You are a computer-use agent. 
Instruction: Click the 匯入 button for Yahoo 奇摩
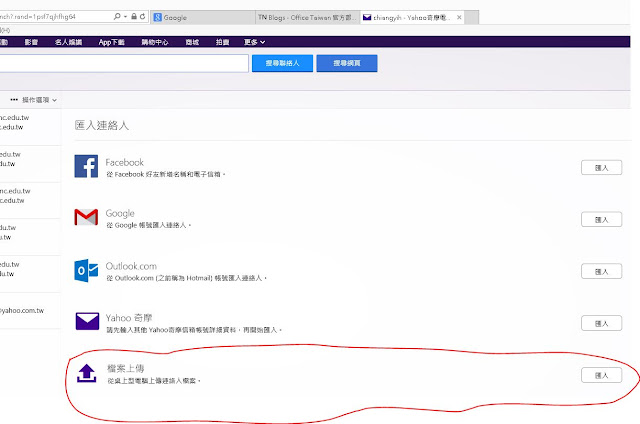(x=602, y=323)
